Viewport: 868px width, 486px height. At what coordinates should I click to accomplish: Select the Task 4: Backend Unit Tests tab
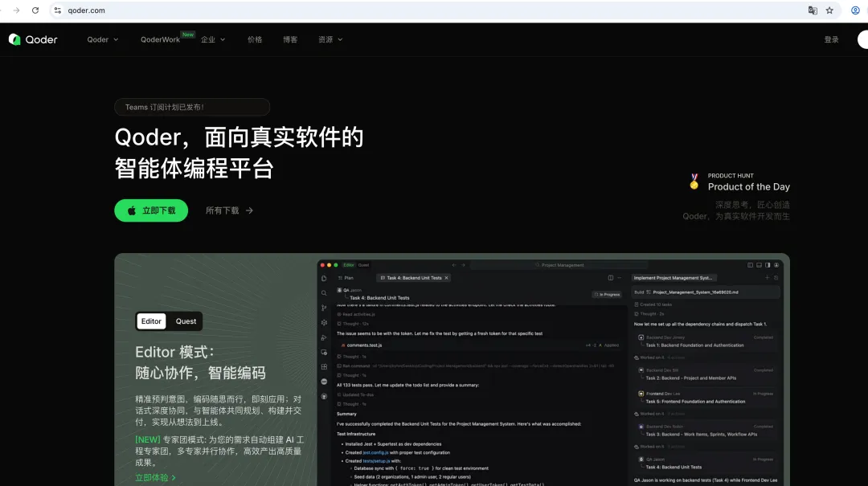pyautogui.click(x=414, y=278)
